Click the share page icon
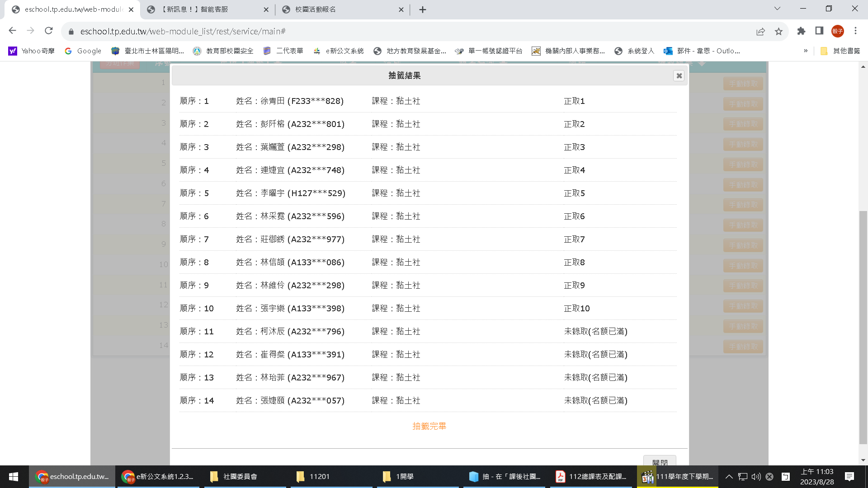 (x=760, y=31)
